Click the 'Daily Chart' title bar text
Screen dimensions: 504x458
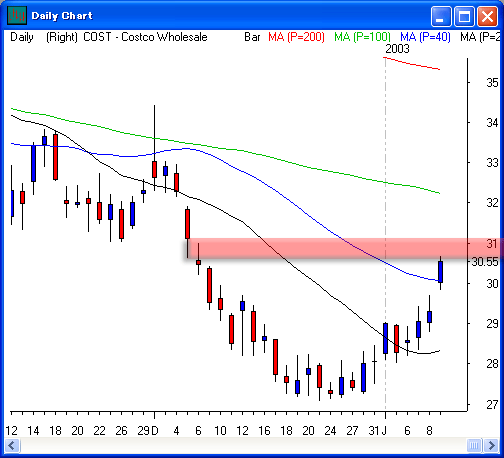62,16
